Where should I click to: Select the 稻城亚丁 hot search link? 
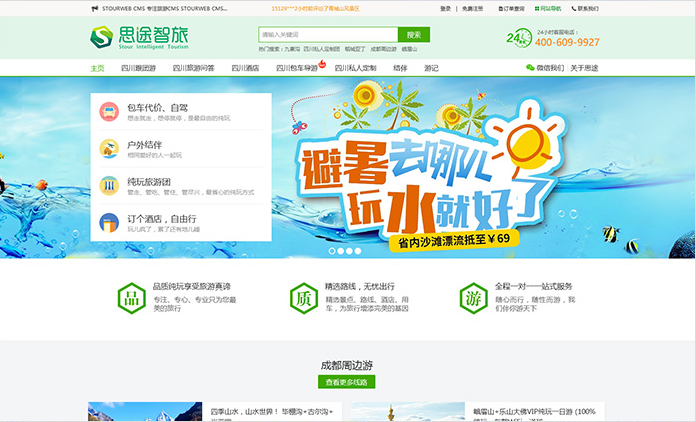point(355,49)
